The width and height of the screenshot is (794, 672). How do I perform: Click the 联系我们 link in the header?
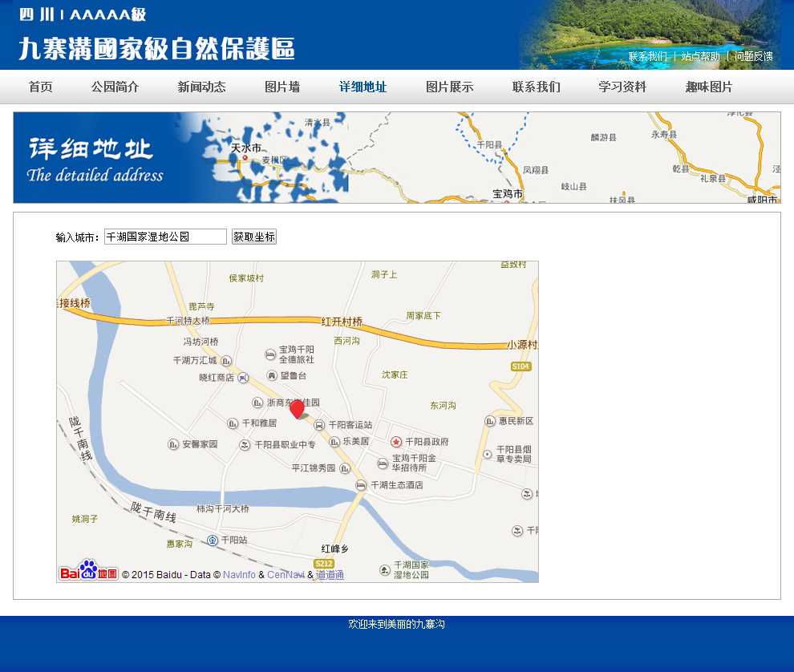[647, 57]
